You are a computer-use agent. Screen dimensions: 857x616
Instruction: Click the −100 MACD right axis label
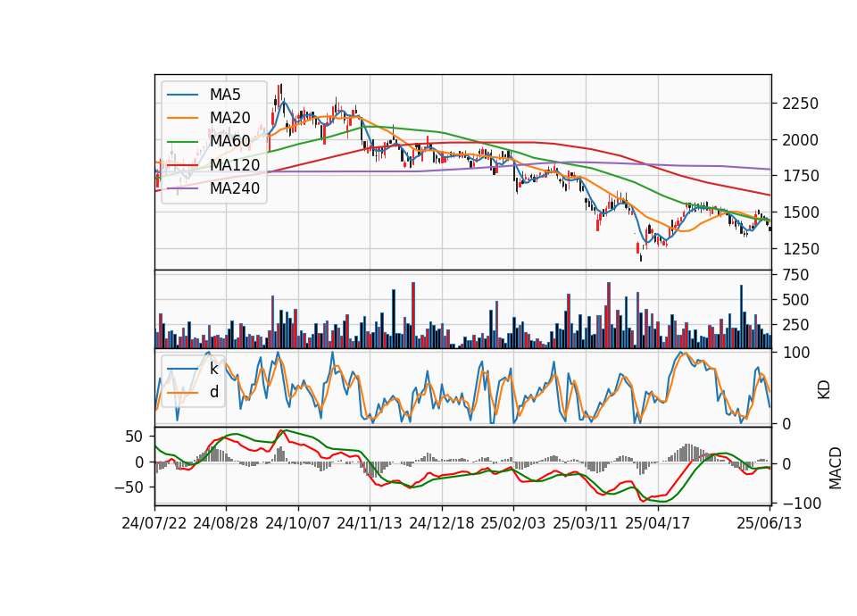[800, 504]
